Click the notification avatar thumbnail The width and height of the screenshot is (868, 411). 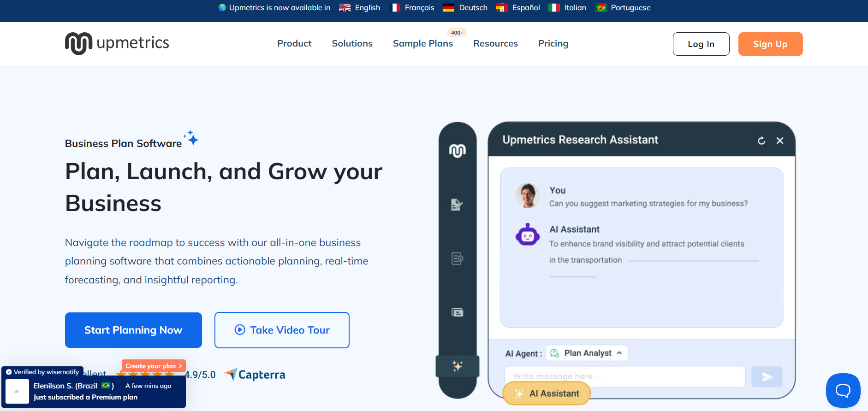[17, 392]
